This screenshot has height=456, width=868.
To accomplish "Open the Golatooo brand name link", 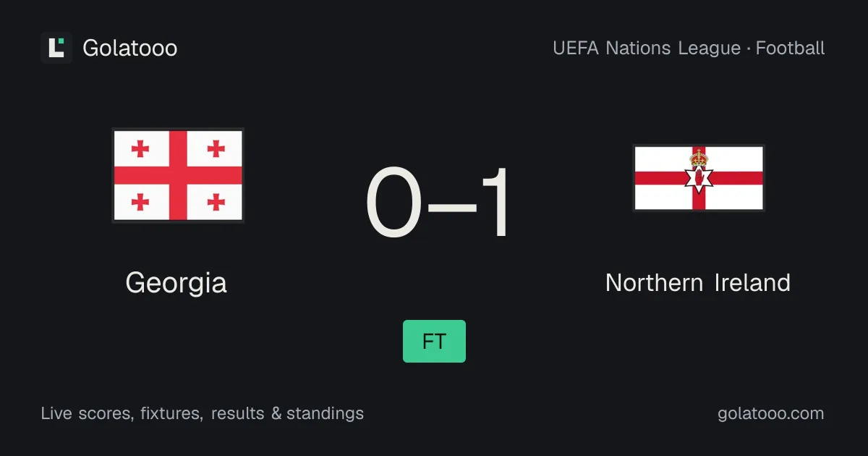I will pyautogui.click(x=130, y=48).
